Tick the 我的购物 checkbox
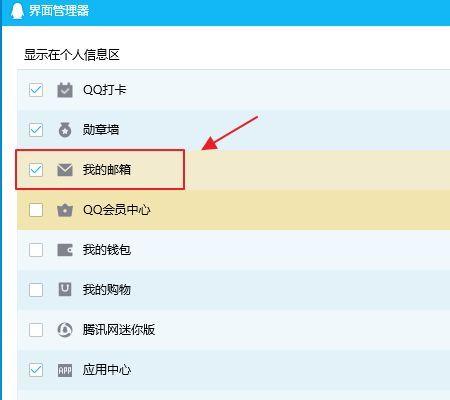The height and width of the screenshot is (400, 450). 36,290
